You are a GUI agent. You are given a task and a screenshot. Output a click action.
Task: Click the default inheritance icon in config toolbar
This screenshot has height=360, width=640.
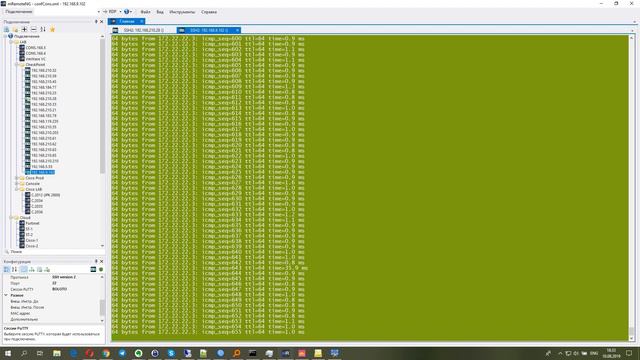[x=47, y=269]
